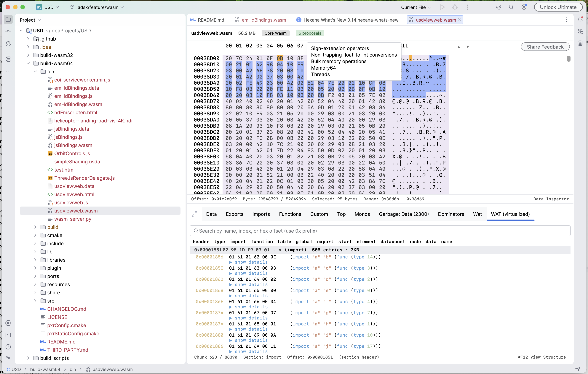588x374 pixels.
Task: Open the adsk/feature/wasm branch dropdown
Action: (x=97, y=7)
